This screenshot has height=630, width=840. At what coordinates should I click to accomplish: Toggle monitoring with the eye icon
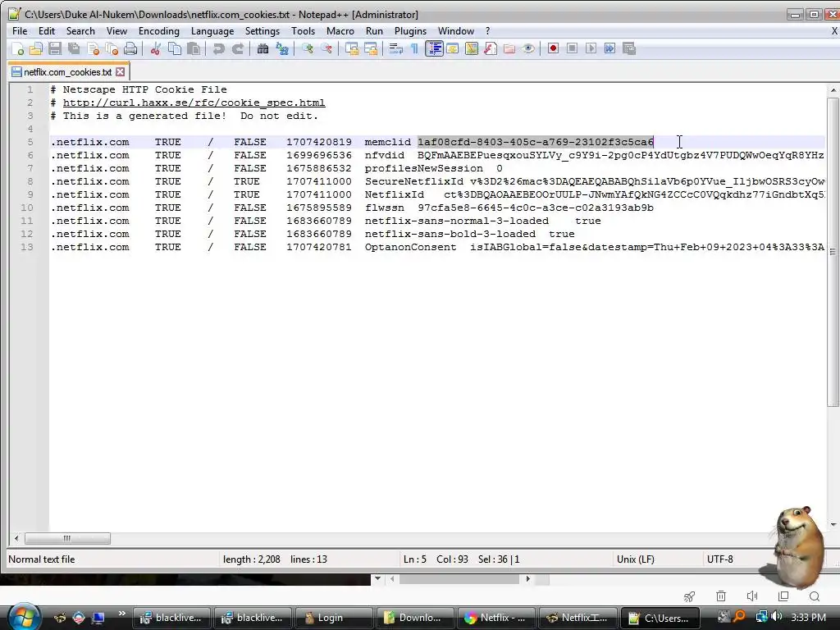tap(528, 48)
